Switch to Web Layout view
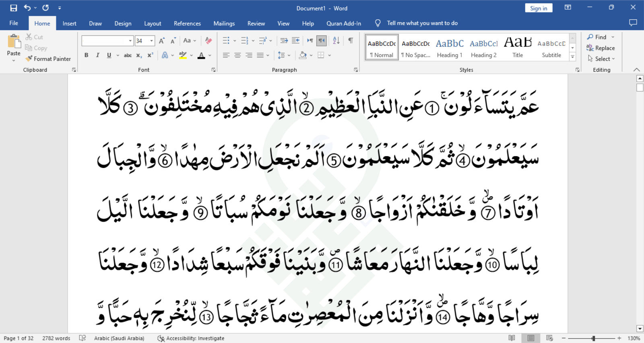 549,338
